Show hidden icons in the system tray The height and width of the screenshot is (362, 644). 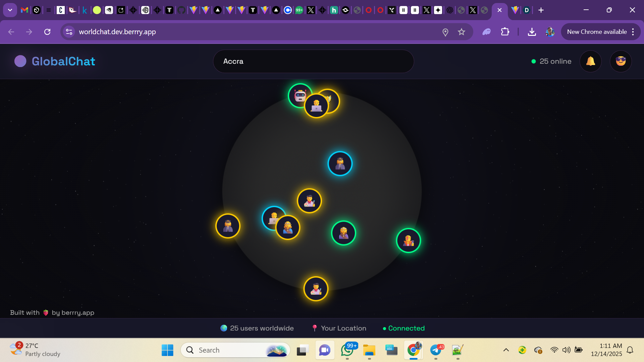pyautogui.click(x=506, y=350)
